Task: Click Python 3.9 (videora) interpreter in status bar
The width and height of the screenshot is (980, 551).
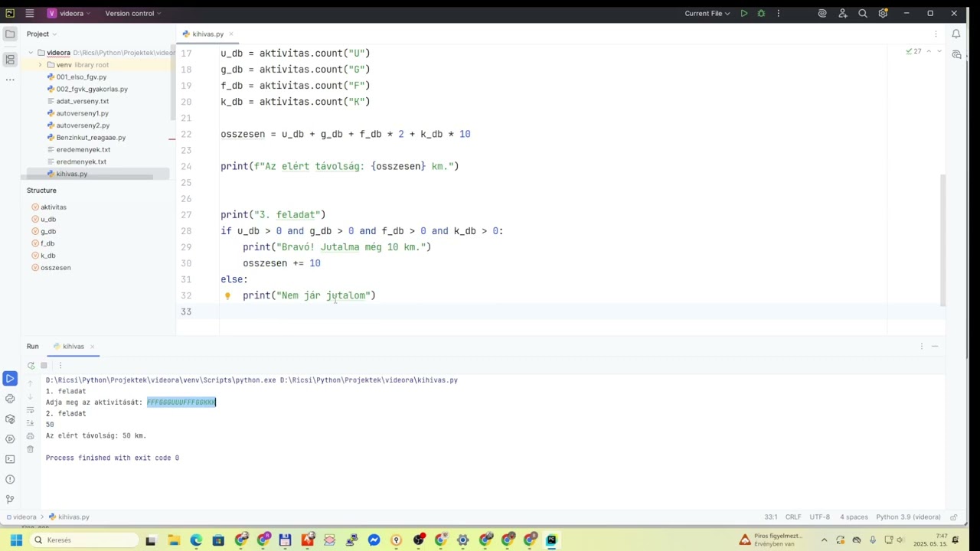Action: click(x=908, y=517)
